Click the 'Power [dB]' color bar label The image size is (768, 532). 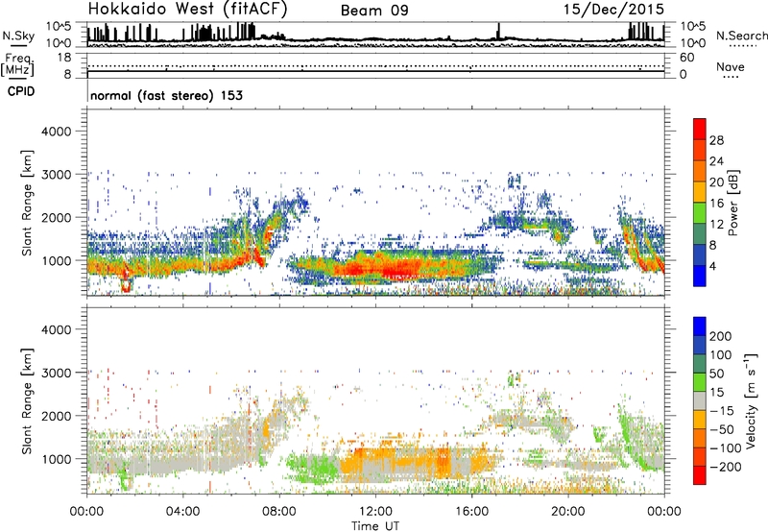tap(733, 203)
